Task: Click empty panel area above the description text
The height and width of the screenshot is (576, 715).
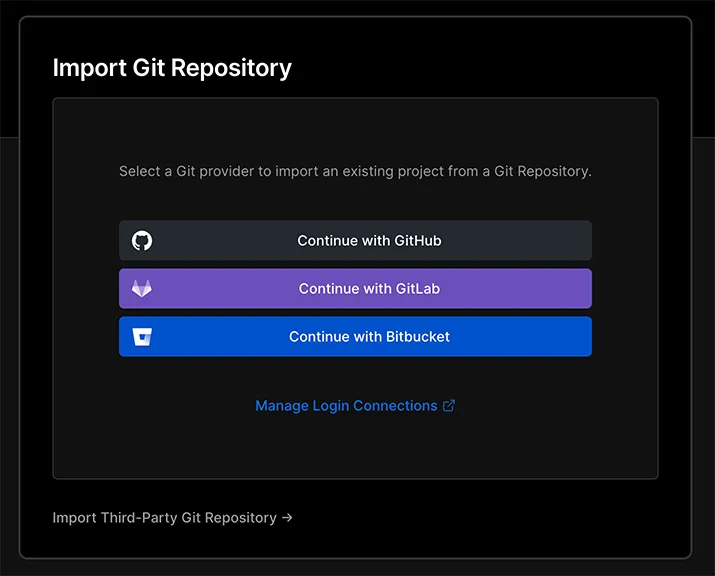Action: [x=355, y=130]
